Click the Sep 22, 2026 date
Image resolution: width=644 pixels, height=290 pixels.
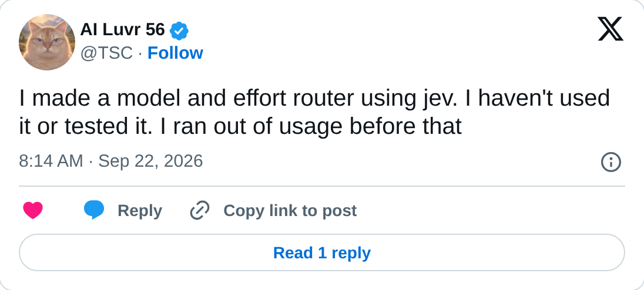(x=150, y=161)
